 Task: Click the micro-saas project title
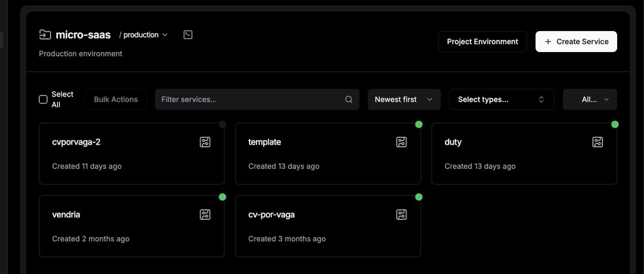[83, 35]
